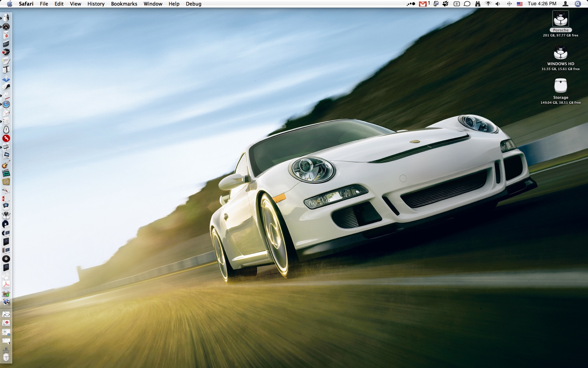The height and width of the screenshot is (368, 588).
Task: Click the Safari compass icon in dock
Action: pyautogui.click(x=6, y=104)
